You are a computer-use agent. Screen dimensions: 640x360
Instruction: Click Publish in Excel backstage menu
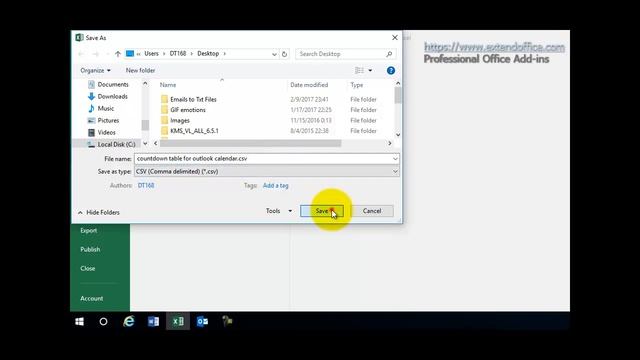click(x=90, y=249)
